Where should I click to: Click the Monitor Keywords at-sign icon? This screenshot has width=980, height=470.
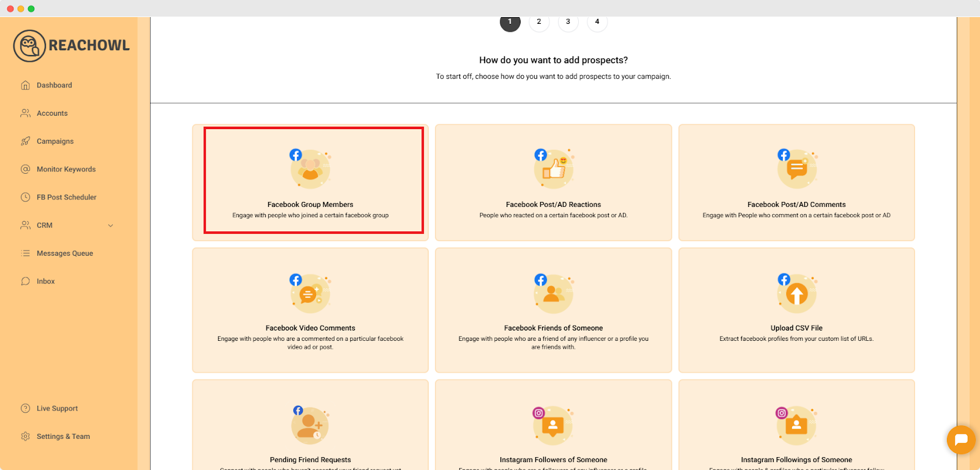(25, 169)
